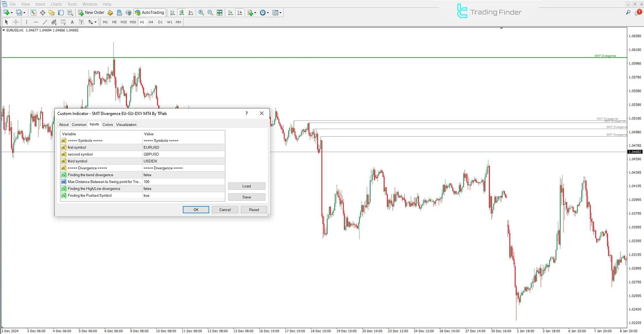Expand the templates dropdown arrow

pos(281,13)
